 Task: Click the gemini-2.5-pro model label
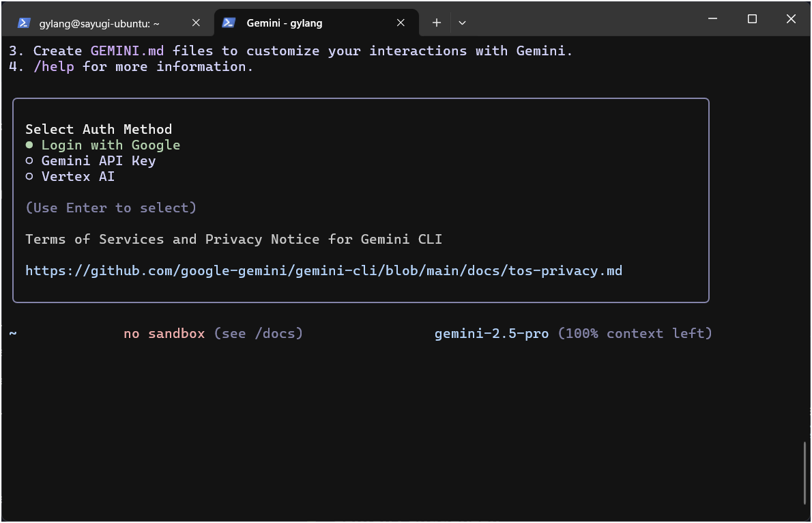(491, 333)
